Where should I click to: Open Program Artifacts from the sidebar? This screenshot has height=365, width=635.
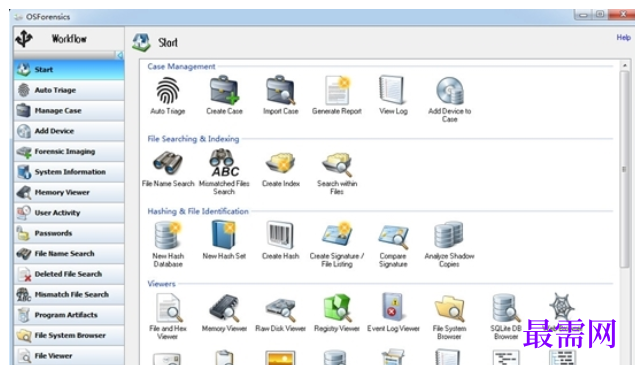69,315
